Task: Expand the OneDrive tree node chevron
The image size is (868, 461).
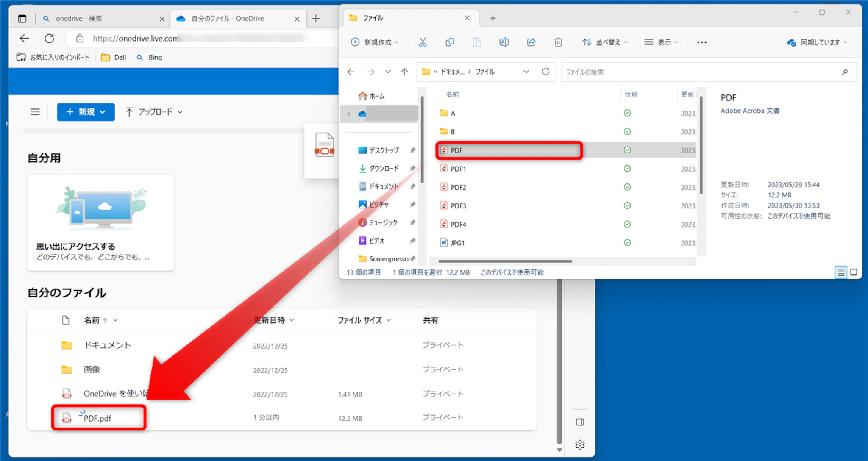Action: [x=349, y=114]
